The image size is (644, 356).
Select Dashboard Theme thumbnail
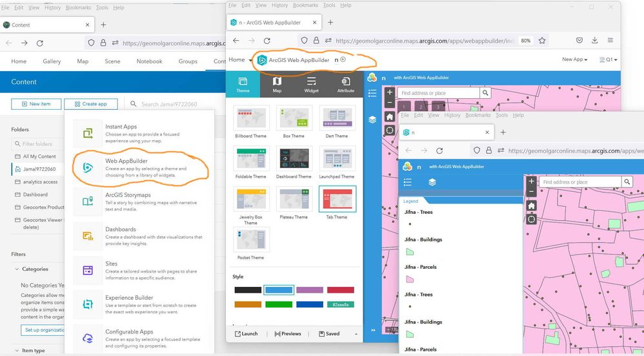(294, 158)
